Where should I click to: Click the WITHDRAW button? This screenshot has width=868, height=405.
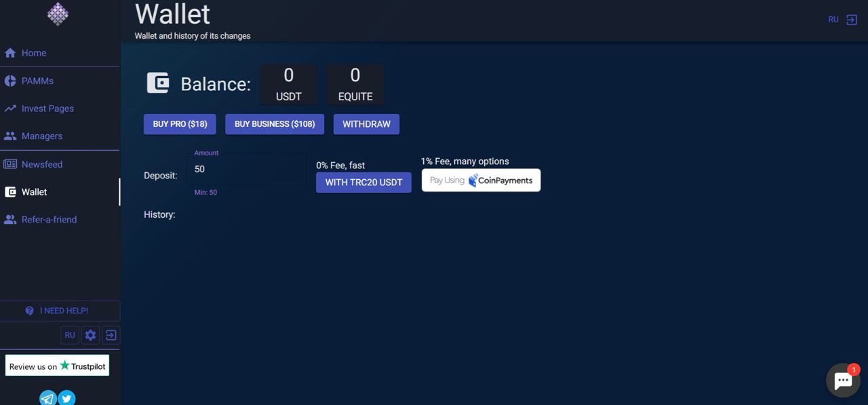366,124
